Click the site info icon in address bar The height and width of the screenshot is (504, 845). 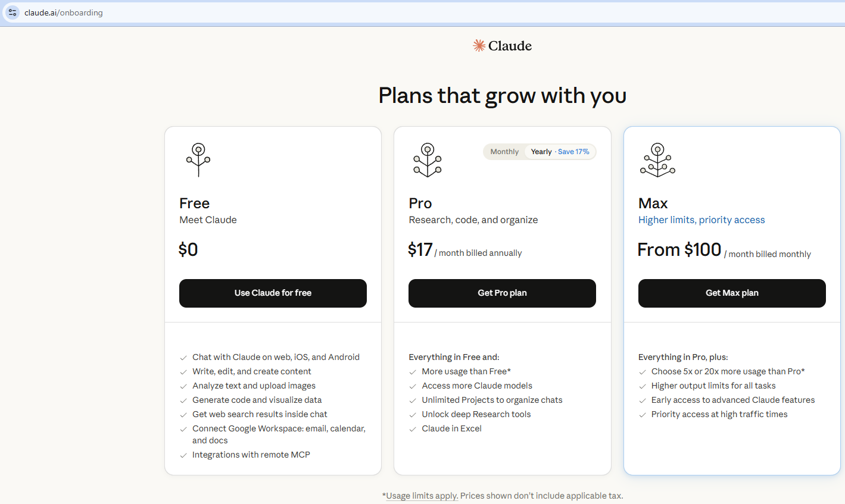13,12
